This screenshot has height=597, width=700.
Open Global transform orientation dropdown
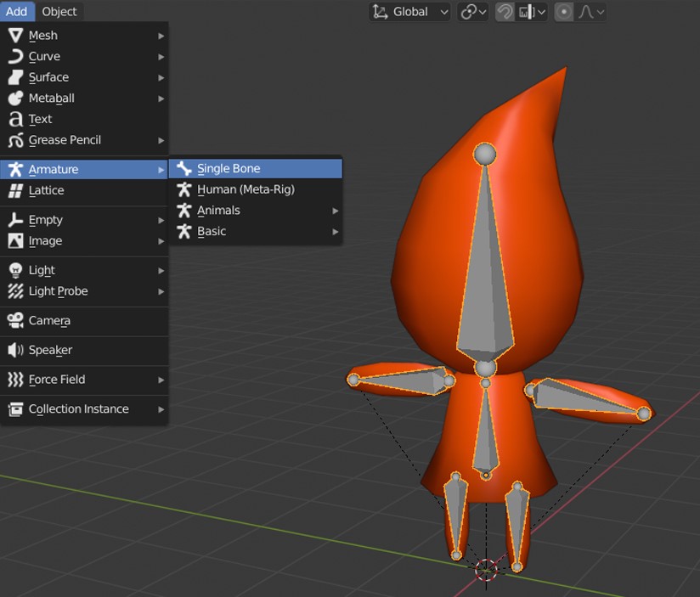pos(409,12)
